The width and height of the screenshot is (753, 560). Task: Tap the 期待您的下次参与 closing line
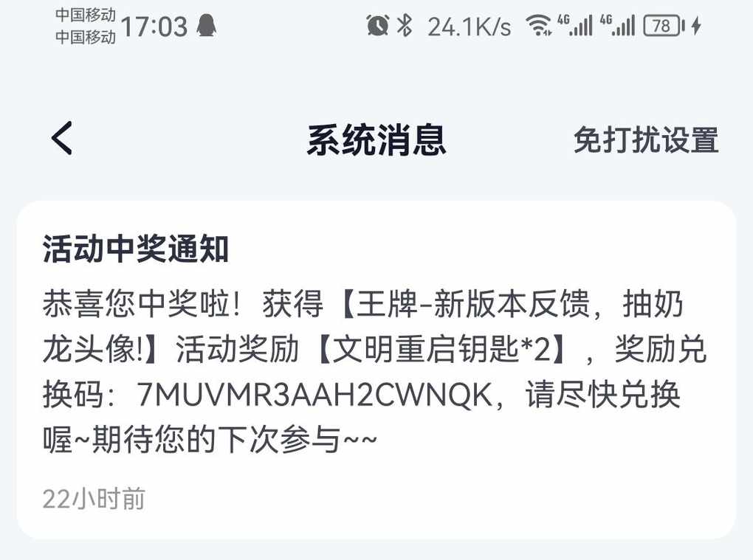click(216, 440)
